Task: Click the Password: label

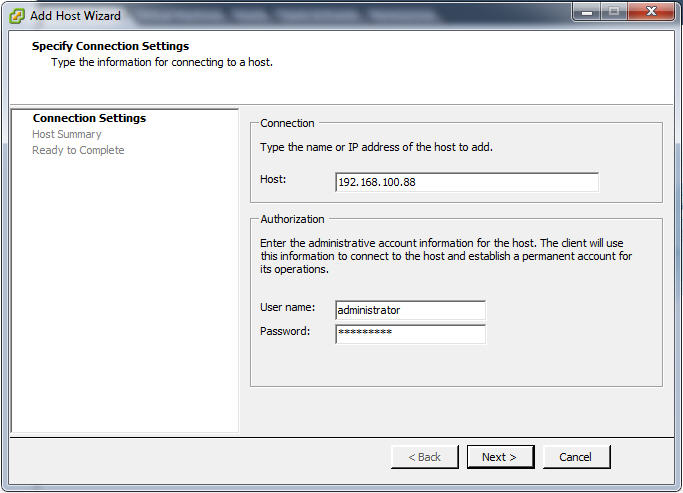Action: click(x=285, y=331)
